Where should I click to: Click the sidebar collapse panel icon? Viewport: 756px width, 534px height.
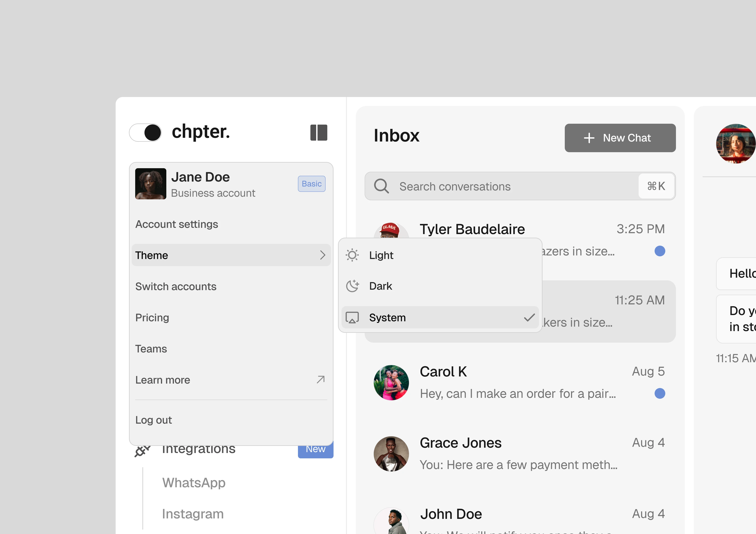coord(318,132)
